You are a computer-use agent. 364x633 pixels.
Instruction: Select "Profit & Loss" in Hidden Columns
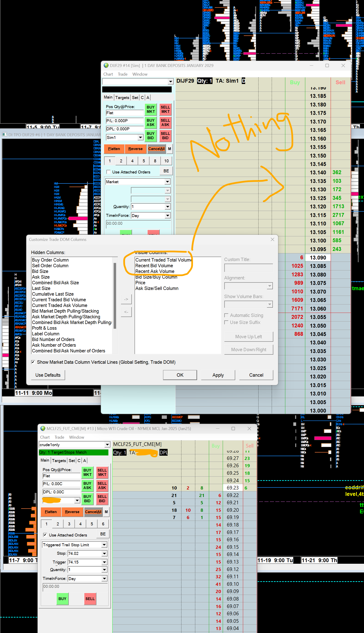pos(44,328)
